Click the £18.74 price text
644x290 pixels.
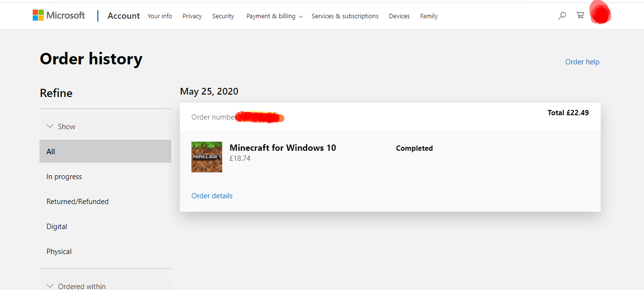click(x=240, y=158)
